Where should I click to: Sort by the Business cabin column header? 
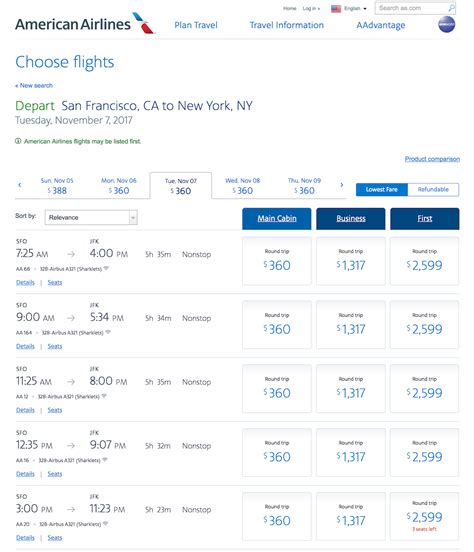(x=351, y=219)
